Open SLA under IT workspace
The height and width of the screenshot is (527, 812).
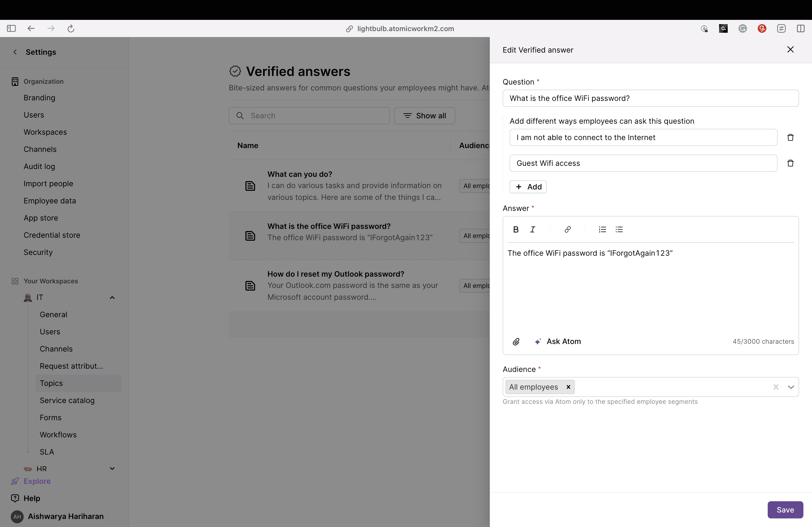tap(47, 452)
